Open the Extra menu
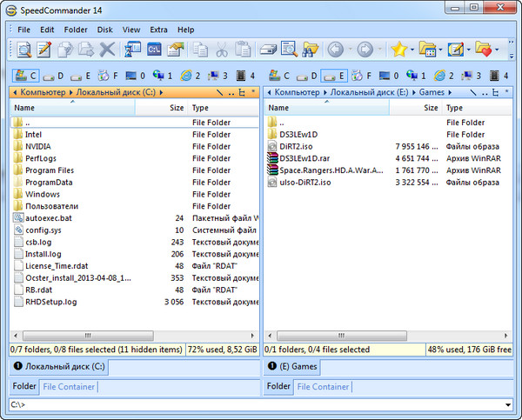522x420 pixels. [158, 30]
